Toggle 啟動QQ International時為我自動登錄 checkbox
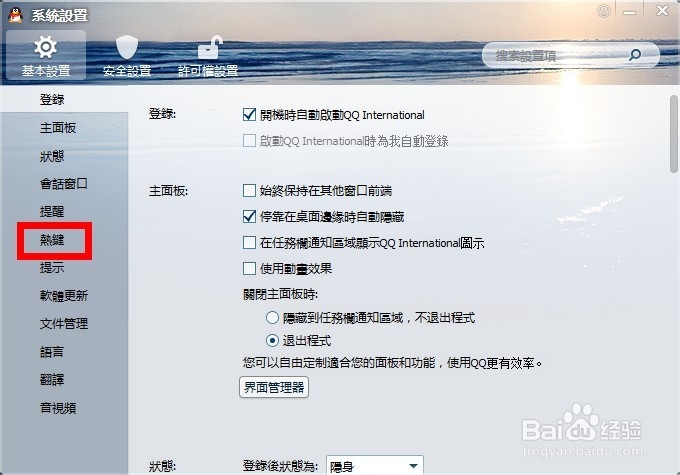Screen dimensions: 680x475 click(x=249, y=141)
